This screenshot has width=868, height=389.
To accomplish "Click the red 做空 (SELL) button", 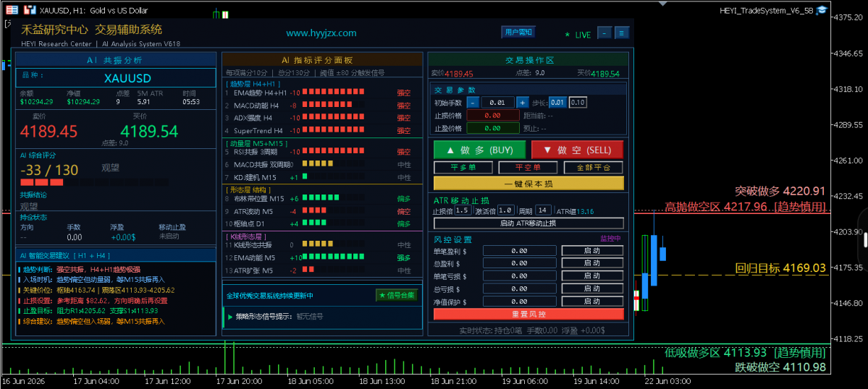I will click(x=578, y=150).
